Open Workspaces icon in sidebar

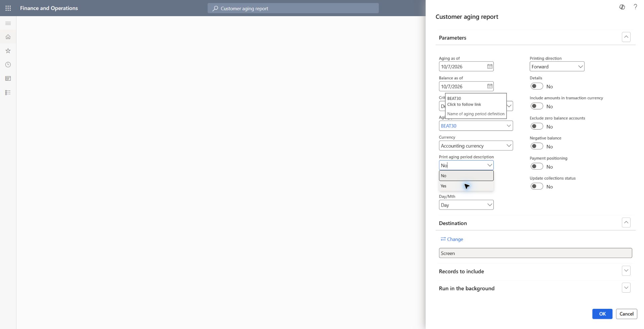(x=8, y=78)
